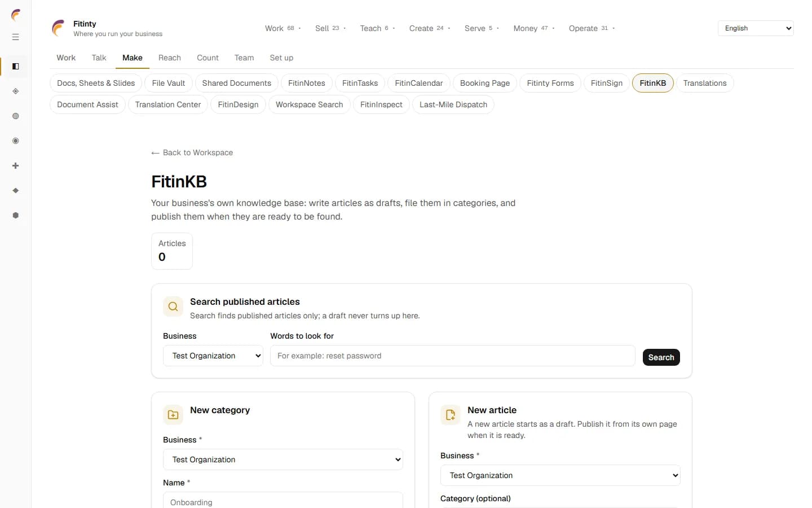Expand the Sell 23 top menu

330,28
